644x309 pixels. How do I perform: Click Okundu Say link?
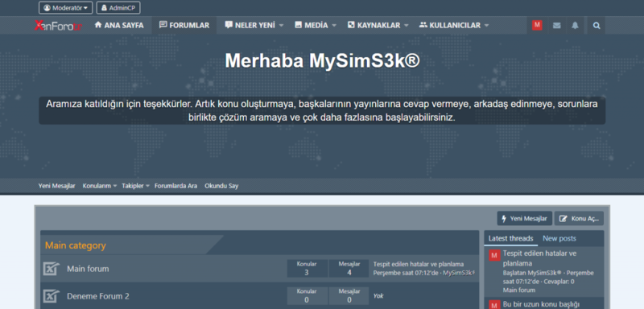(x=221, y=186)
